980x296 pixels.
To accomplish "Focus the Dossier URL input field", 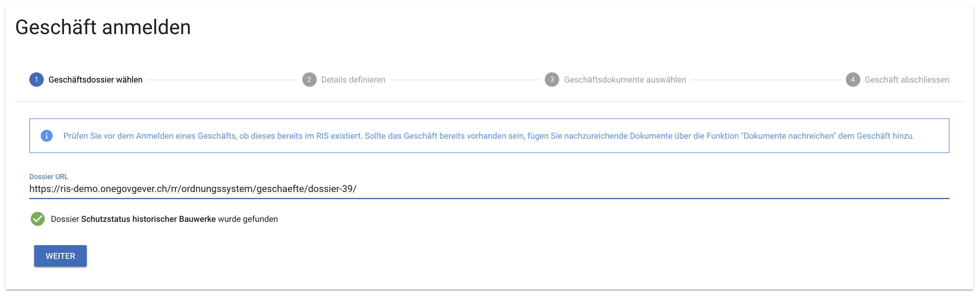I will 489,189.
